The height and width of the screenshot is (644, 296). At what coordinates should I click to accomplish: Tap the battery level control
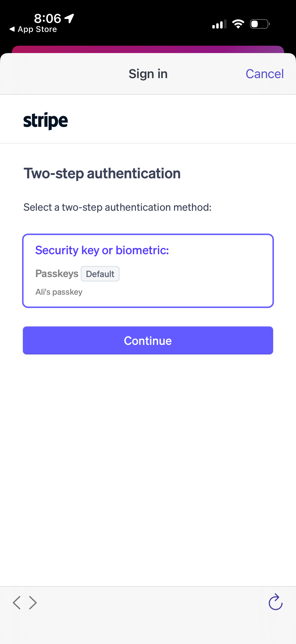pos(259,24)
